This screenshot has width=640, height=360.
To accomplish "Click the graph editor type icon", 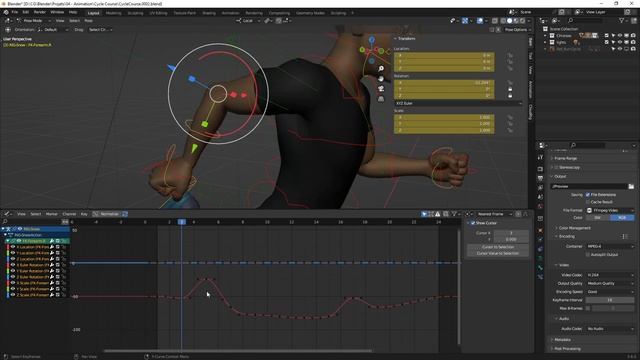I will (x=7, y=214).
